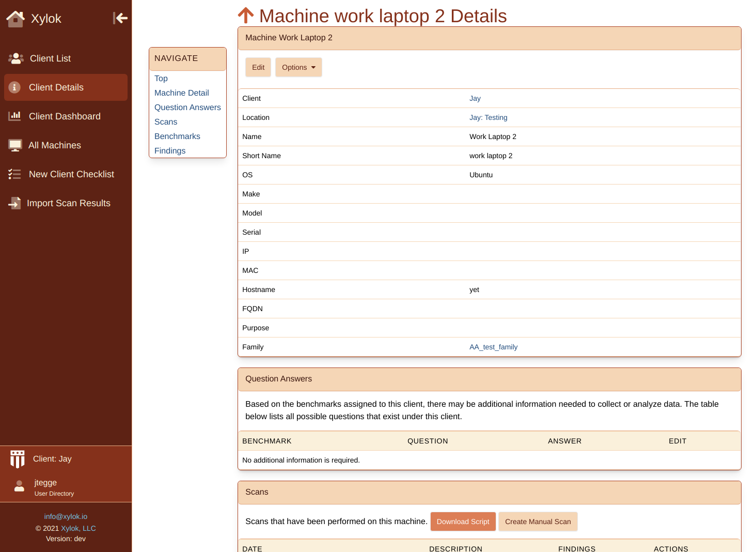Navigate to Machine Detail section

click(182, 93)
